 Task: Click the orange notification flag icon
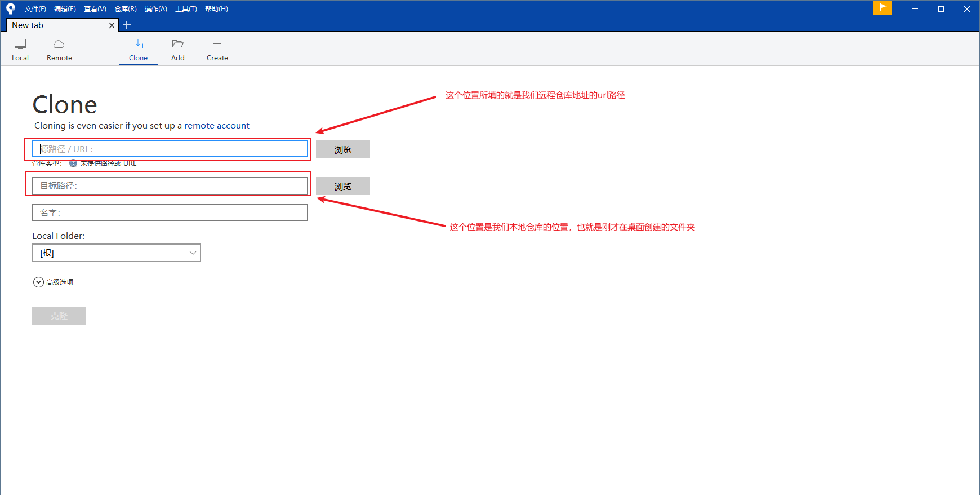click(x=883, y=8)
